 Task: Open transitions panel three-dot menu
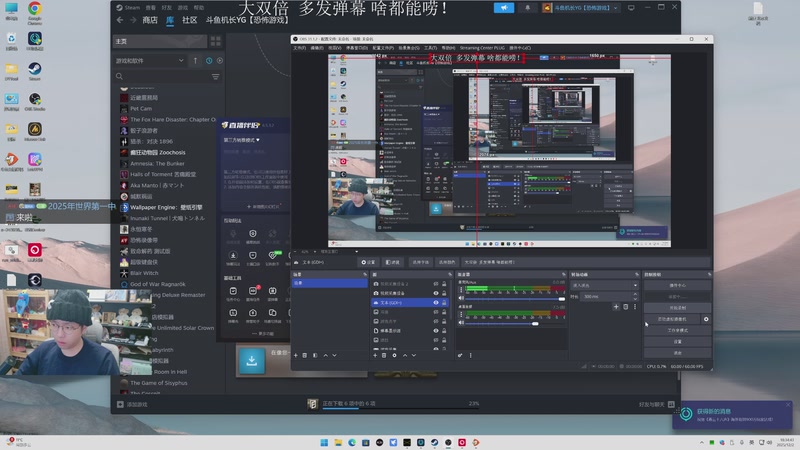pos(635,307)
